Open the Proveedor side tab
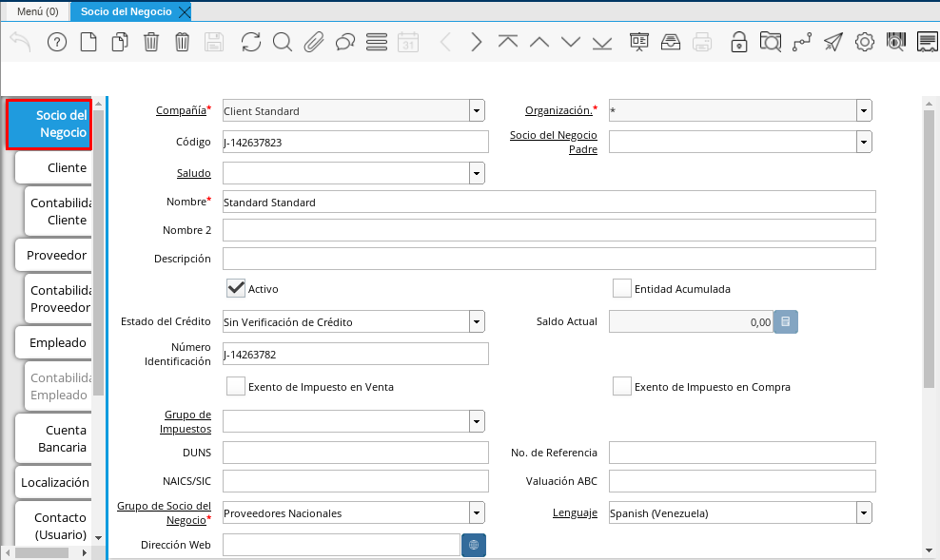 click(x=56, y=255)
